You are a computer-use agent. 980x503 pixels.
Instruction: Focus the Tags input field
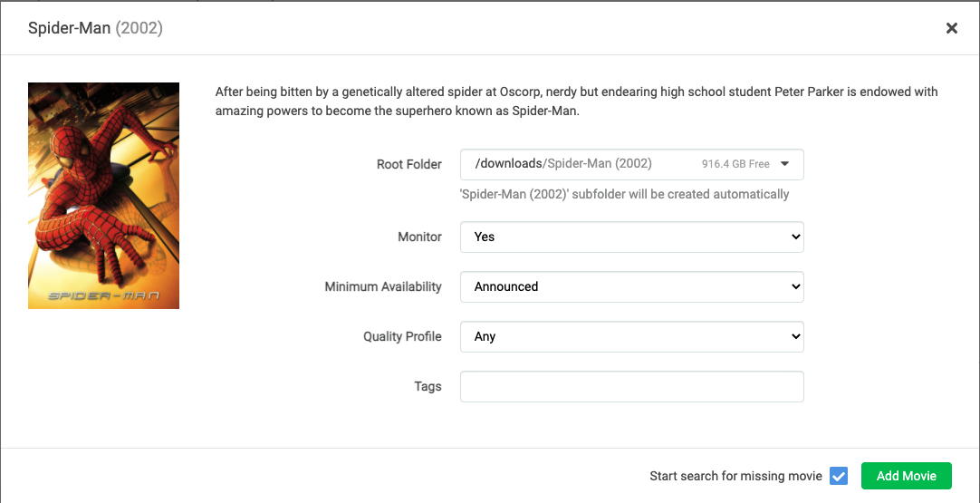[x=632, y=387]
